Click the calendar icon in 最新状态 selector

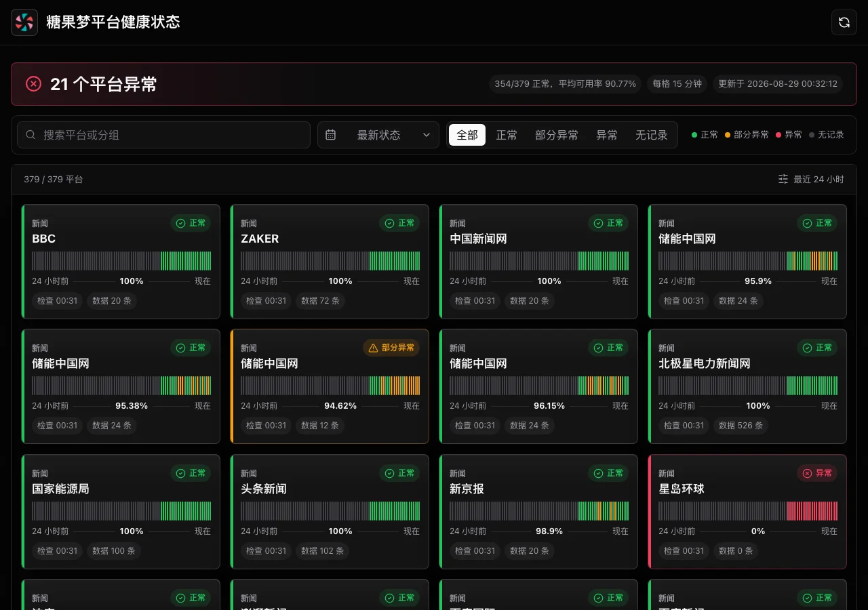pyautogui.click(x=330, y=135)
